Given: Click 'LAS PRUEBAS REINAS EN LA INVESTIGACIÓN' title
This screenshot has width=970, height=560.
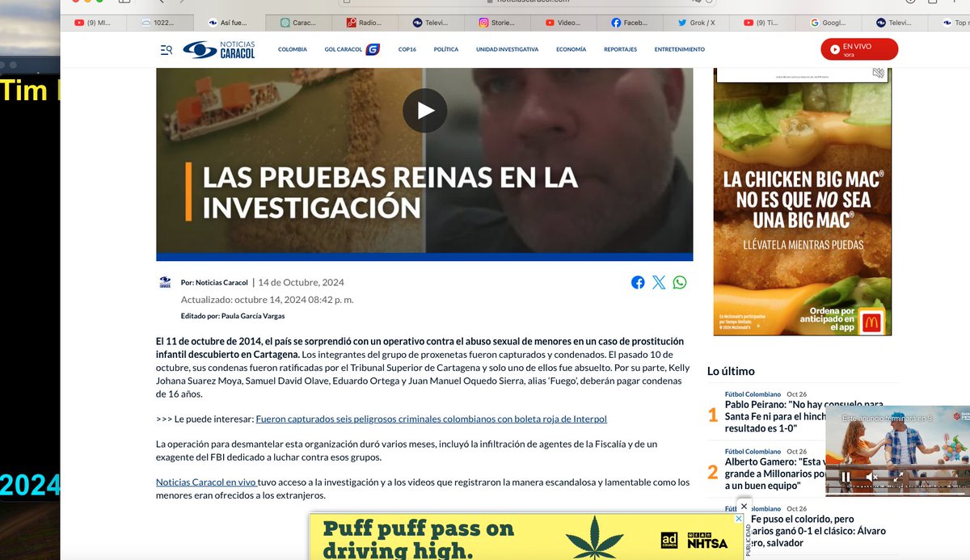Looking at the screenshot, I should tap(390, 192).
